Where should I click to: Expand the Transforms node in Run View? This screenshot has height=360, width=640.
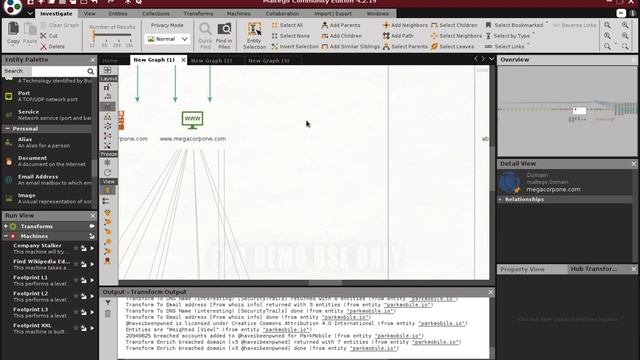[x=6, y=226]
